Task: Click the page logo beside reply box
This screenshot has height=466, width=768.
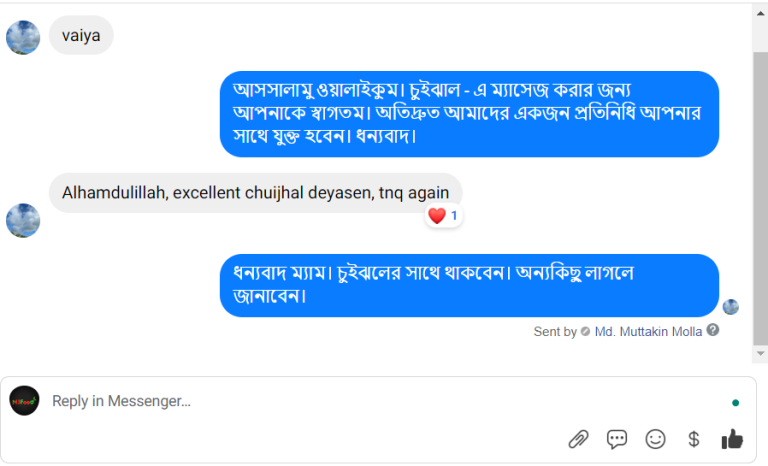Action: [24, 401]
